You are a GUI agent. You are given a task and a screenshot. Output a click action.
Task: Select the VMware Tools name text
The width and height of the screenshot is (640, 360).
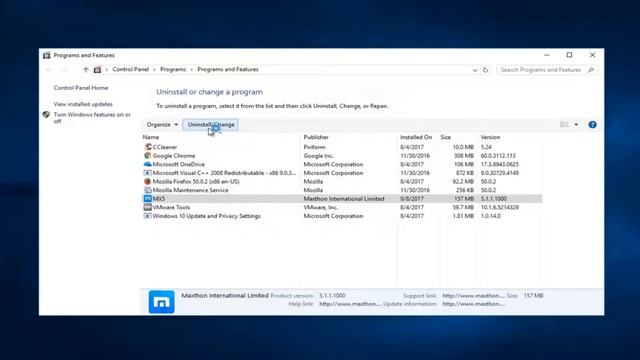(x=171, y=207)
